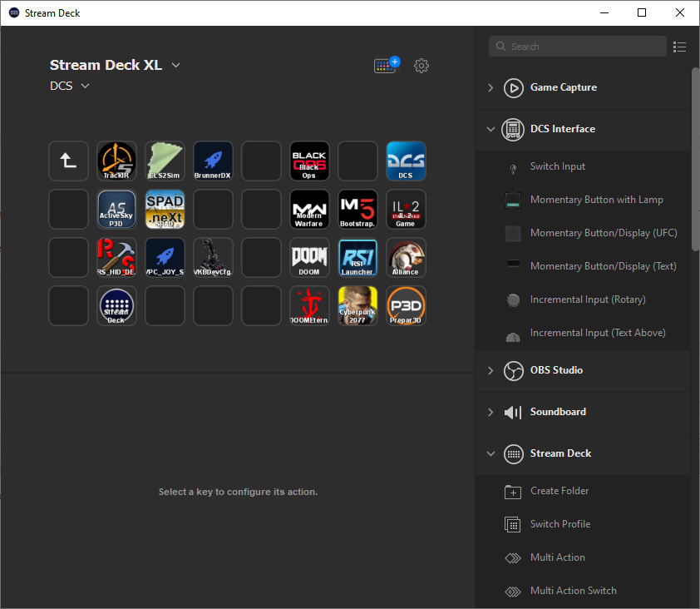Viewport: 700px width, 609px height.
Task: Choose Momentary Button/Display (UFC) action
Action: [584, 233]
